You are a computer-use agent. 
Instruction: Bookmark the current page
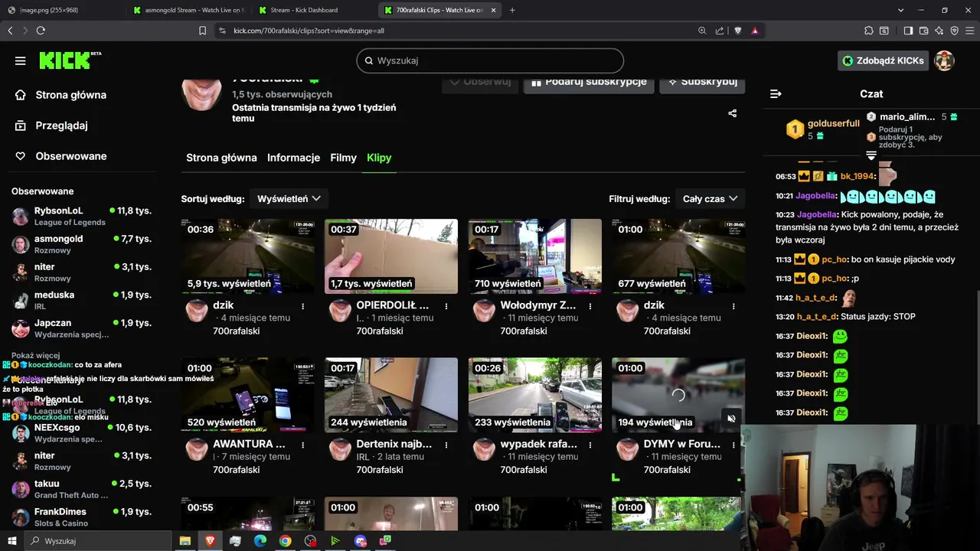tap(202, 31)
